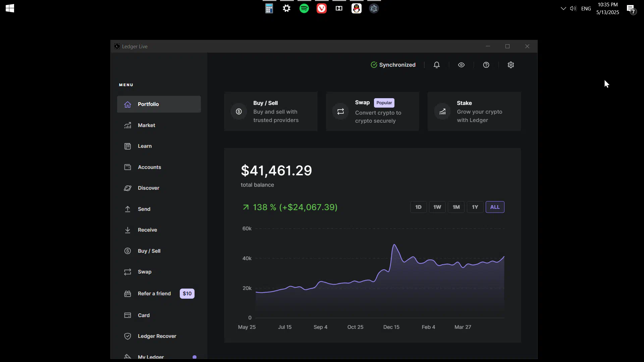Click the sidebar Swap arrows icon
Screen dimensions: 644x362
pyautogui.click(x=127, y=272)
